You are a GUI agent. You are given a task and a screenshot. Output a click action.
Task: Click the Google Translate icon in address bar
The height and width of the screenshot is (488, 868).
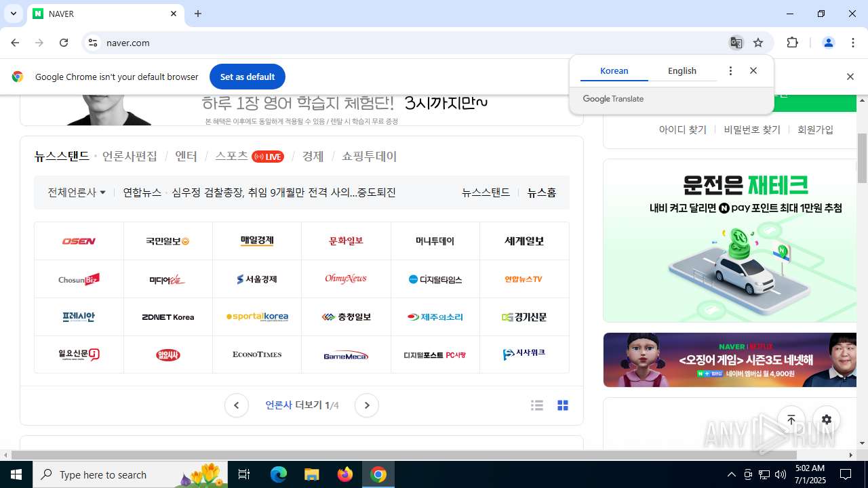pyautogui.click(x=736, y=43)
